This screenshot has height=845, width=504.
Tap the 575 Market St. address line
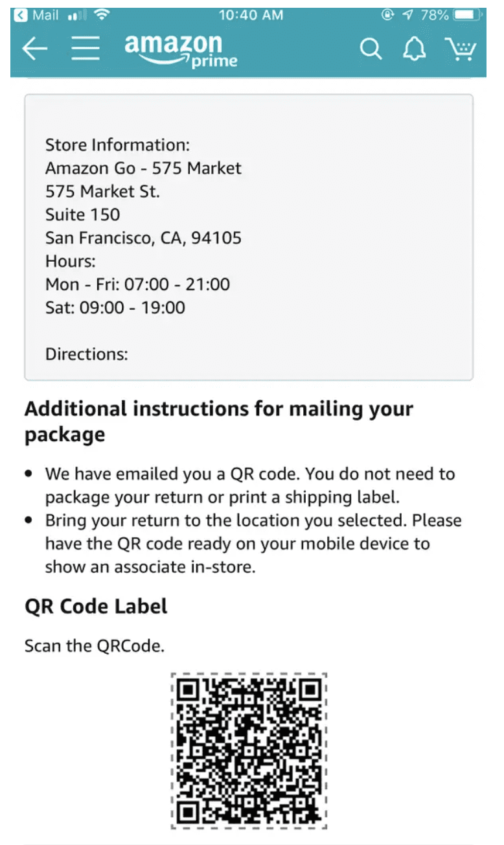(102, 191)
